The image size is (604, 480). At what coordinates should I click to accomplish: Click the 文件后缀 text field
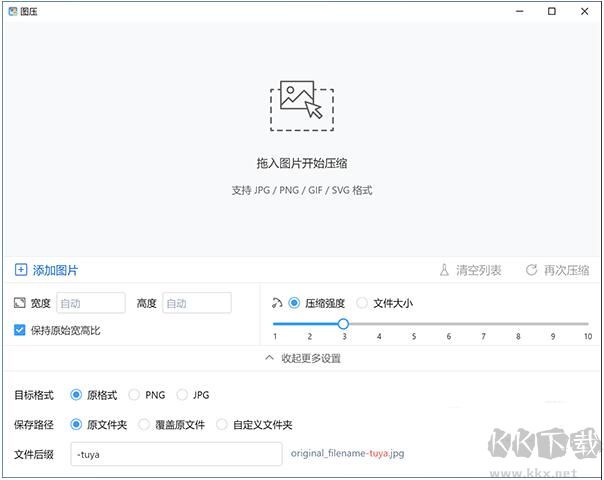(x=176, y=455)
